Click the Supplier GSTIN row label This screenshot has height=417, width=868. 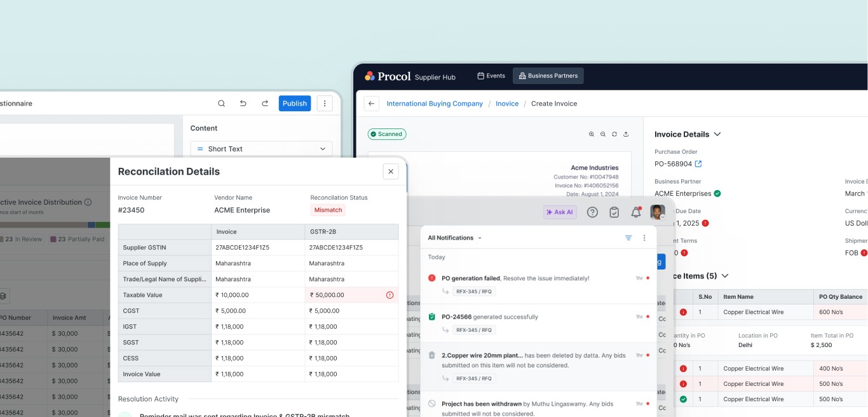click(165, 247)
